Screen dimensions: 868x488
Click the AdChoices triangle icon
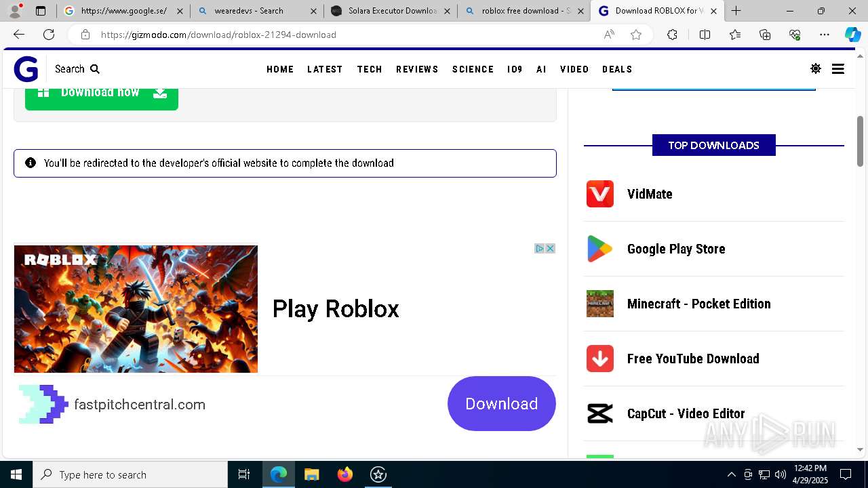[540, 249]
